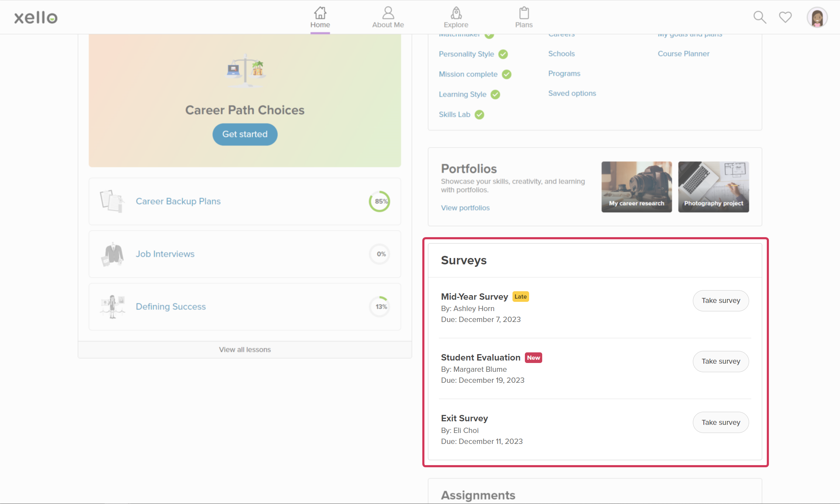Click the Career Backup Plans documents icon
Image resolution: width=840 pixels, height=504 pixels.
pos(112,201)
